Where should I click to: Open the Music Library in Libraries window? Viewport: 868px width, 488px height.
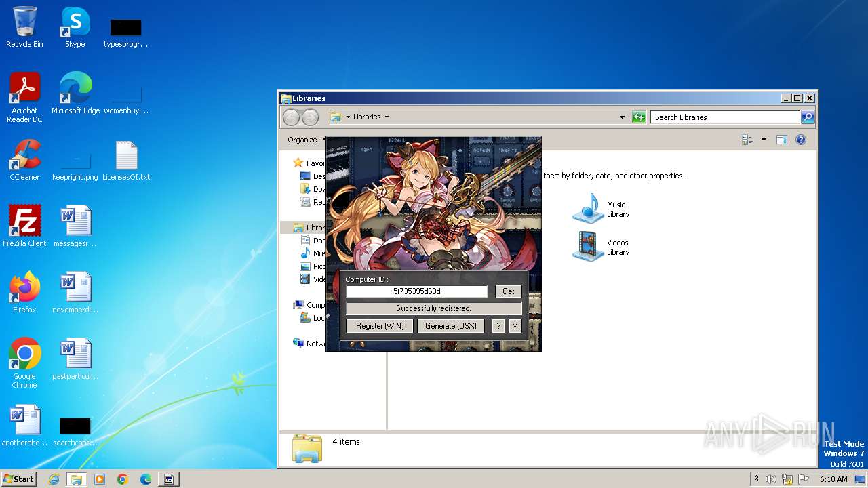click(601, 209)
